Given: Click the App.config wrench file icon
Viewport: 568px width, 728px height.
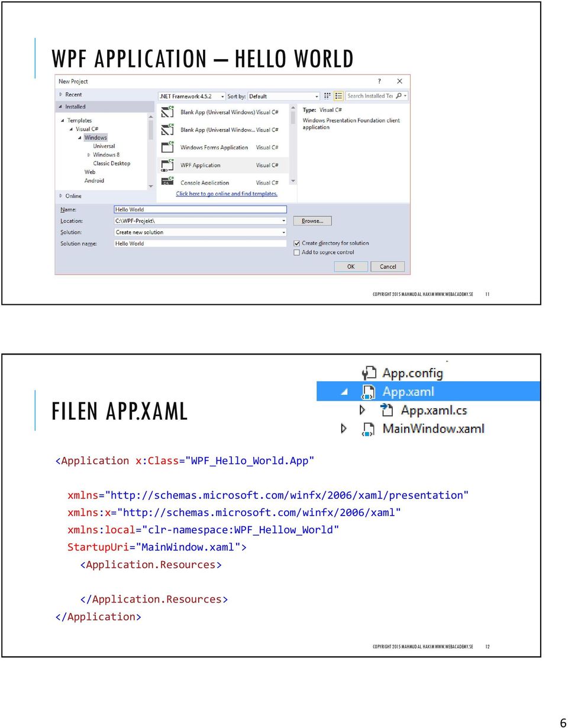Looking at the screenshot, I should (369, 373).
